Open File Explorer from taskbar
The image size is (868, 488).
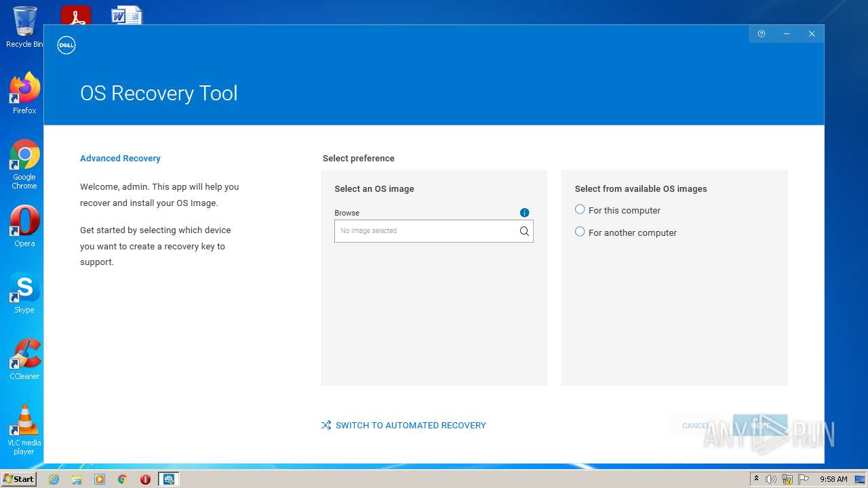click(77, 479)
